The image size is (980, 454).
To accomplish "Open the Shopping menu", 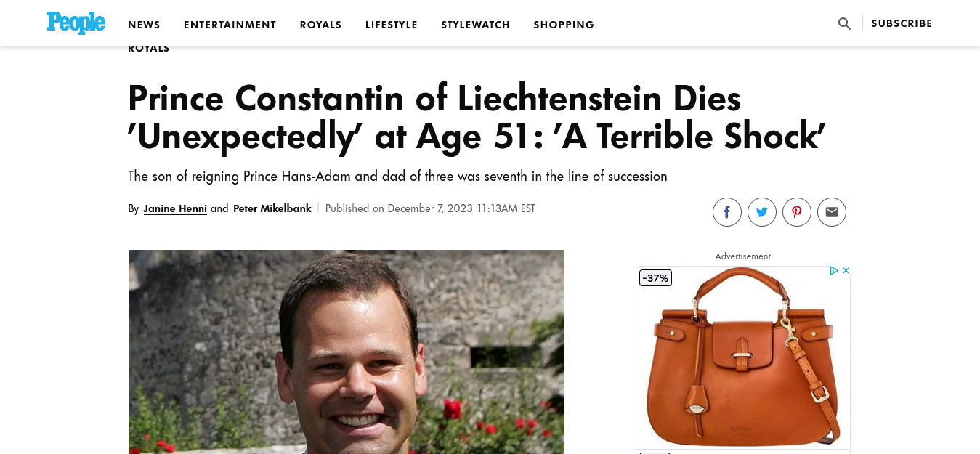I will (x=564, y=25).
